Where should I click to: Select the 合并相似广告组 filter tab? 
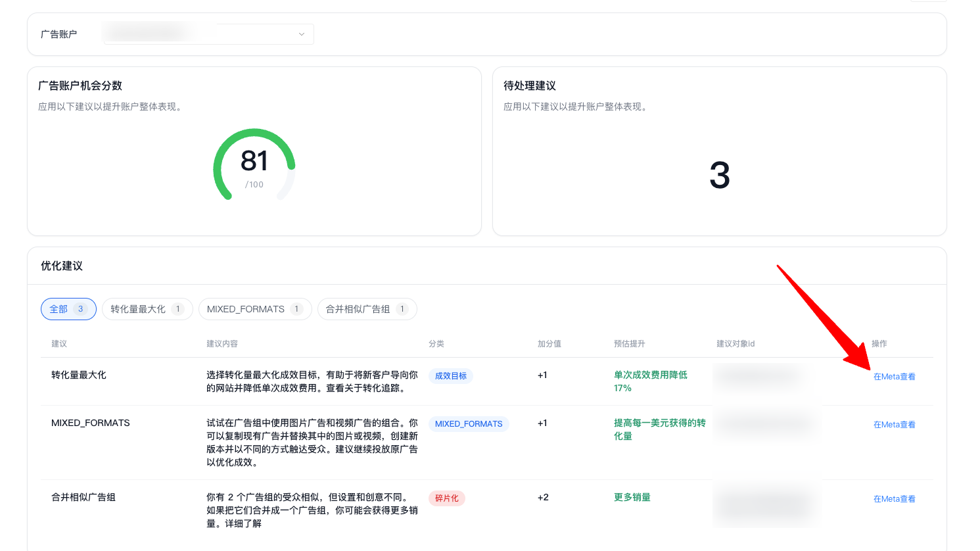367,309
